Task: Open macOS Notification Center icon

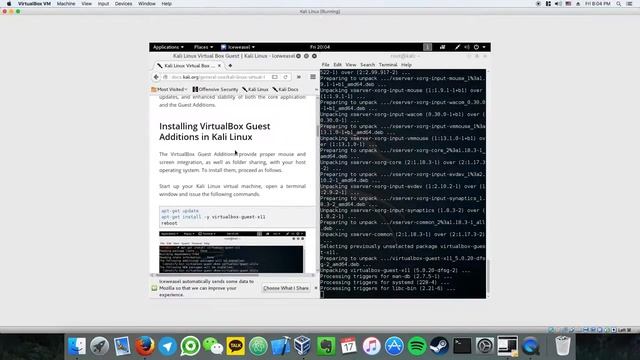Action: pos(630,4)
